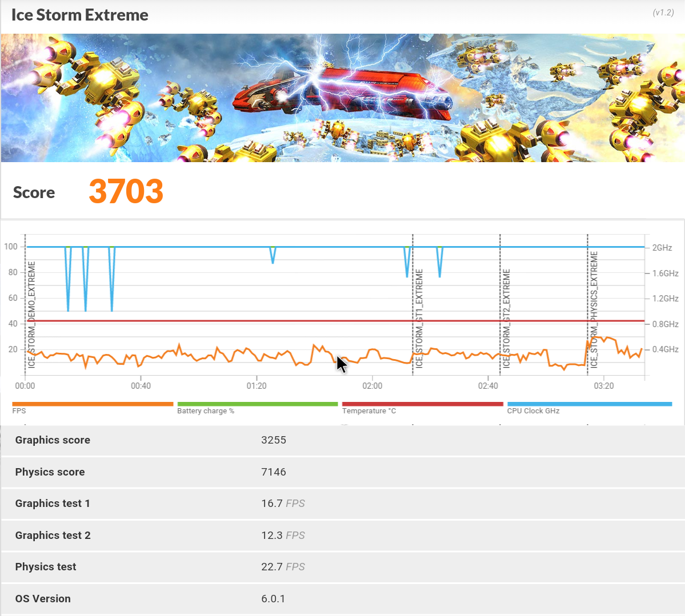Click the "Physics score" row label

(x=50, y=472)
